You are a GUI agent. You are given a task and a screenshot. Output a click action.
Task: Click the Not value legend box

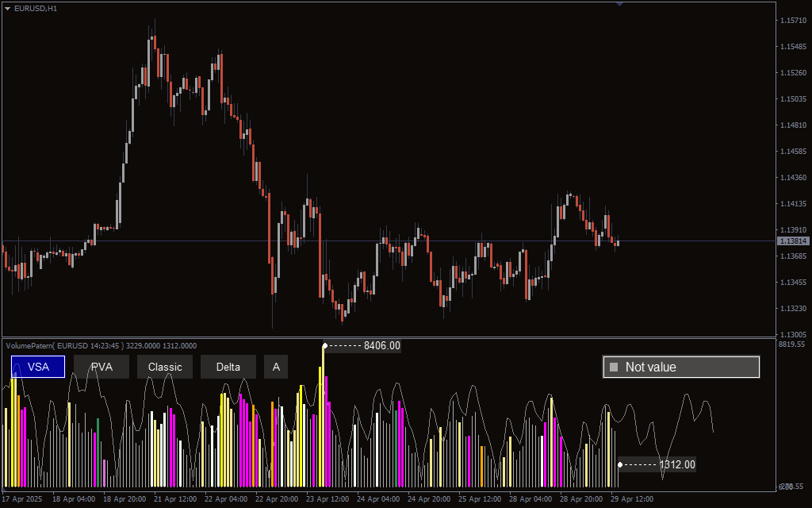[681, 367]
